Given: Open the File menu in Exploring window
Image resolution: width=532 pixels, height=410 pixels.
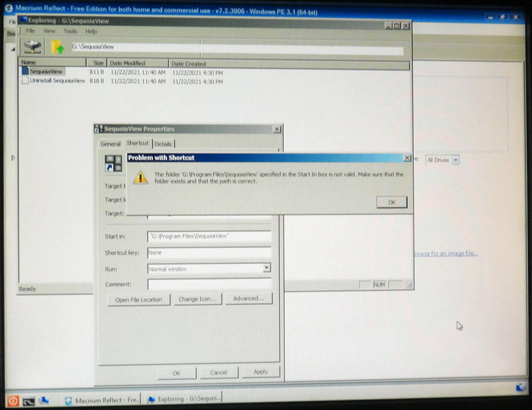Looking at the screenshot, I should point(30,31).
